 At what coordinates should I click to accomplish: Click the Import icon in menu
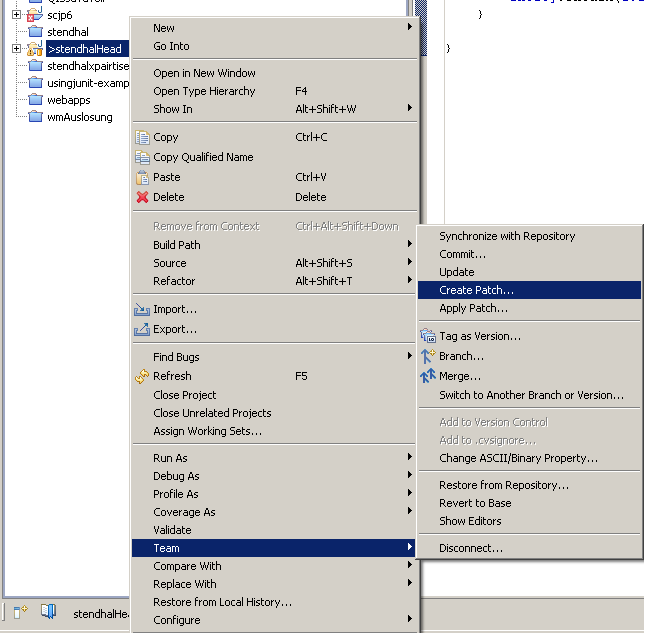(x=142, y=309)
